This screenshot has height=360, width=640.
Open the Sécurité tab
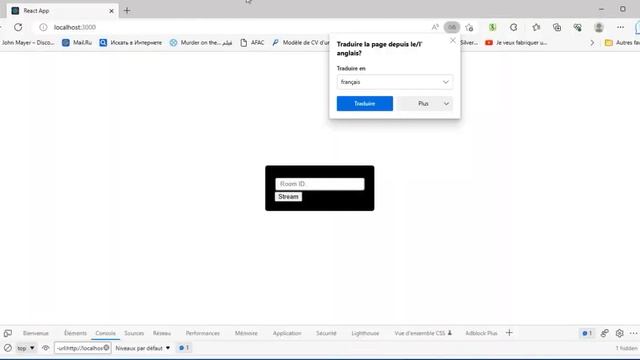coord(326,333)
